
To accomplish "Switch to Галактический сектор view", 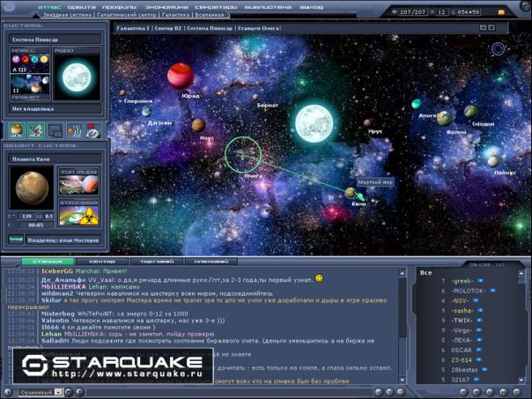I will [127, 15].
